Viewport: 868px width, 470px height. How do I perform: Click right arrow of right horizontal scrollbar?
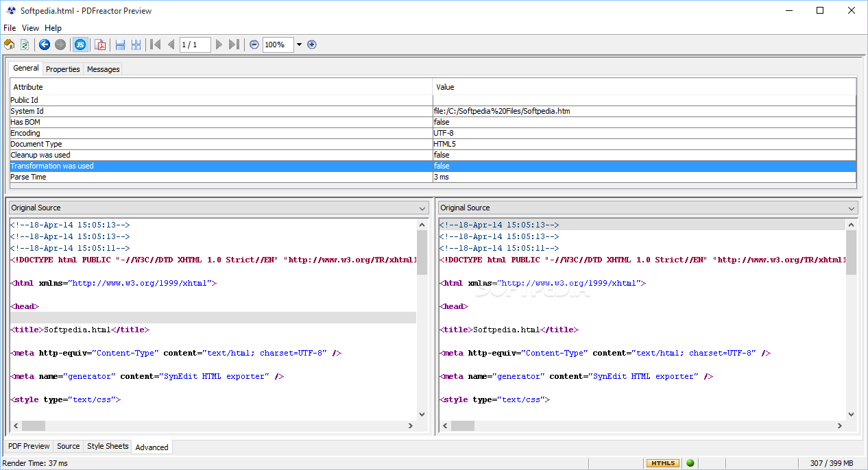pyautogui.click(x=840, y=425)
